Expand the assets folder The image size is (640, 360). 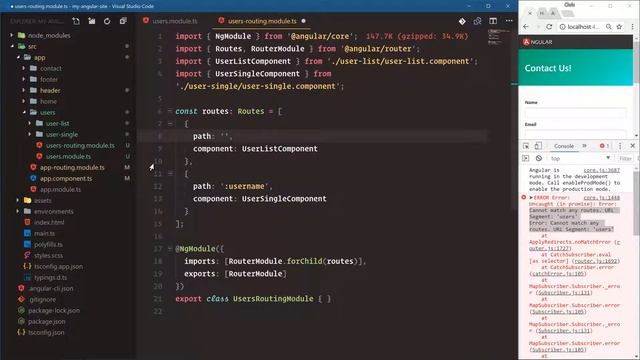click(18, 200)
